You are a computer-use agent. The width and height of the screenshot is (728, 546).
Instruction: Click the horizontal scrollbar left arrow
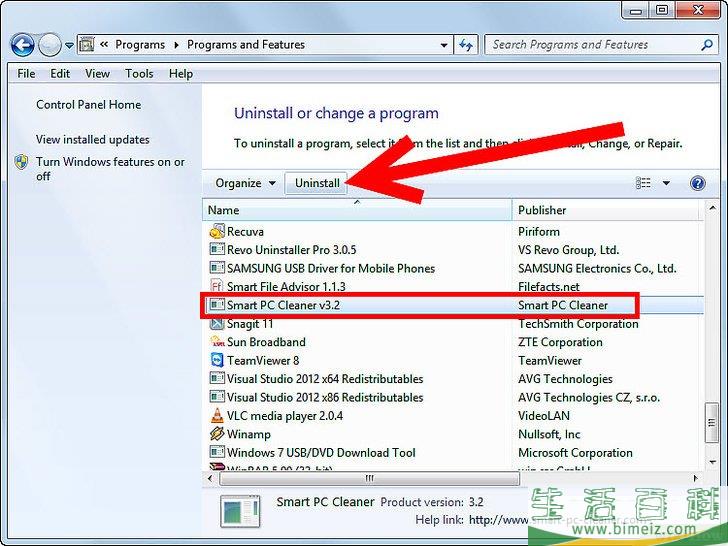tap(210, 478)
